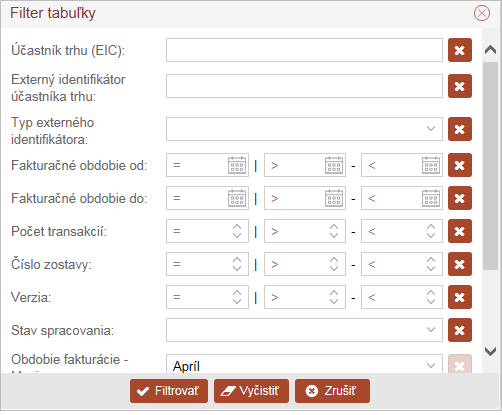The width and height of the screenshot is (502, 415).
Task: Clear the Účastník trhu (EIC) field
Action: [460, 50]
